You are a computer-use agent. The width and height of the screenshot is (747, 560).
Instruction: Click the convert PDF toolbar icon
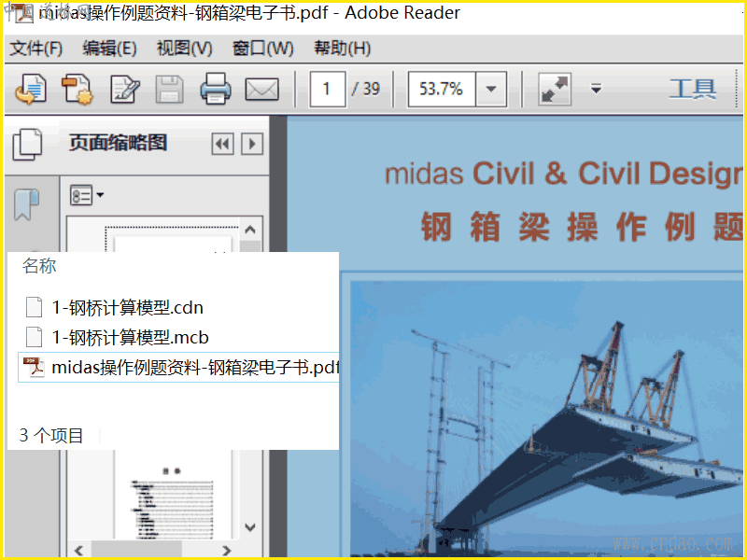pyautogui.click(x=78, y=89)
